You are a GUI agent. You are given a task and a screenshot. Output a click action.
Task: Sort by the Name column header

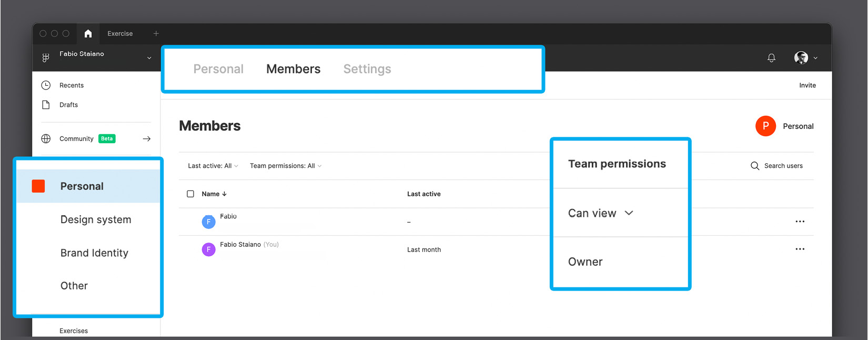coord(214,194)
